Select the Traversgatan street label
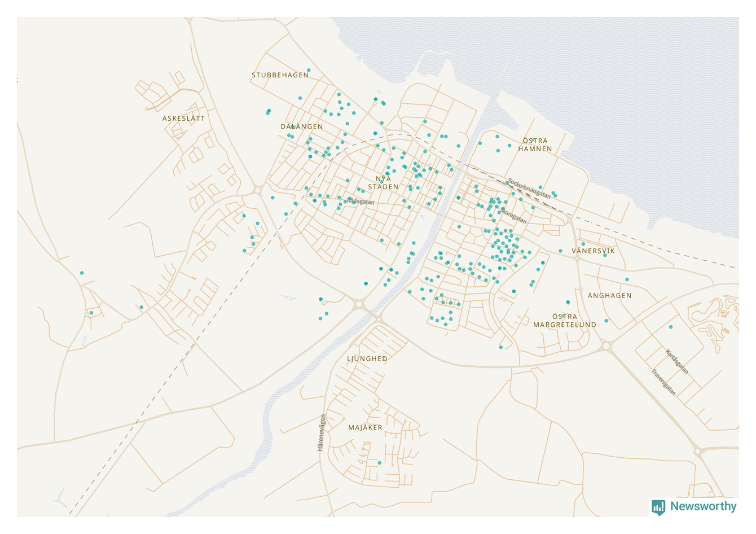 [663, 382]
